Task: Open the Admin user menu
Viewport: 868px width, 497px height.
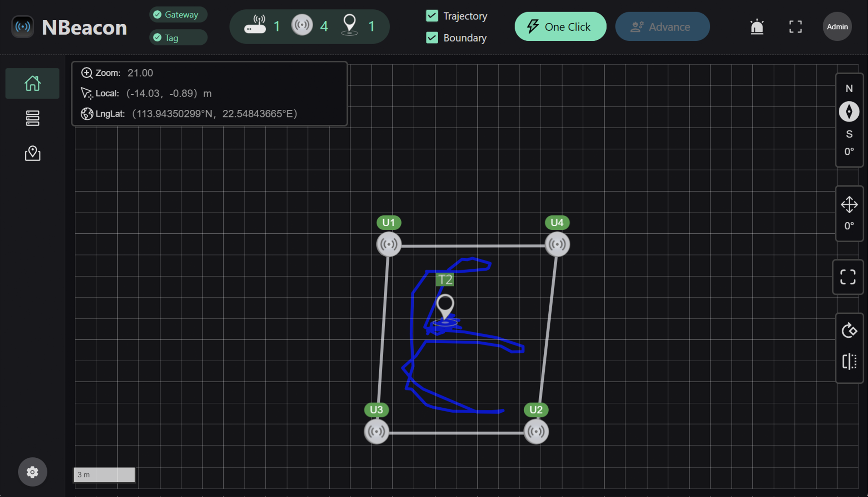Action: click(837, 26)
